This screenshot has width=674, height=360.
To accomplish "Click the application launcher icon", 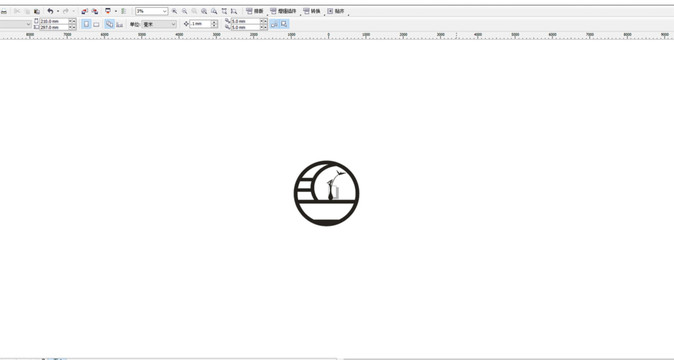I will coord(107,11).
